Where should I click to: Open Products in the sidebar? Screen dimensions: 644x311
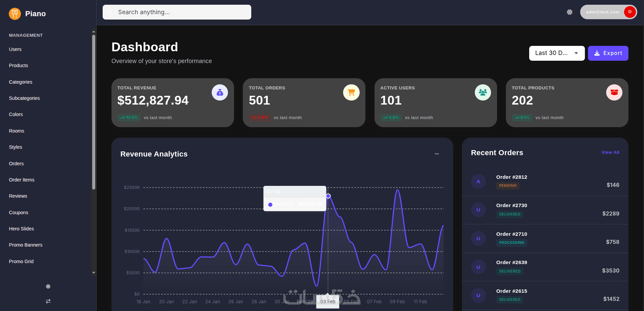[x=19, y=65]
